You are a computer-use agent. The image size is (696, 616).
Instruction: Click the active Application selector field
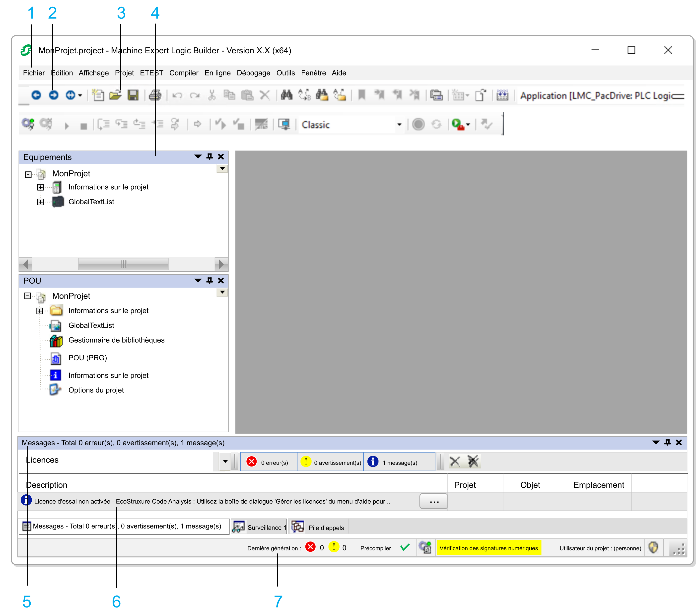point(601,96)
